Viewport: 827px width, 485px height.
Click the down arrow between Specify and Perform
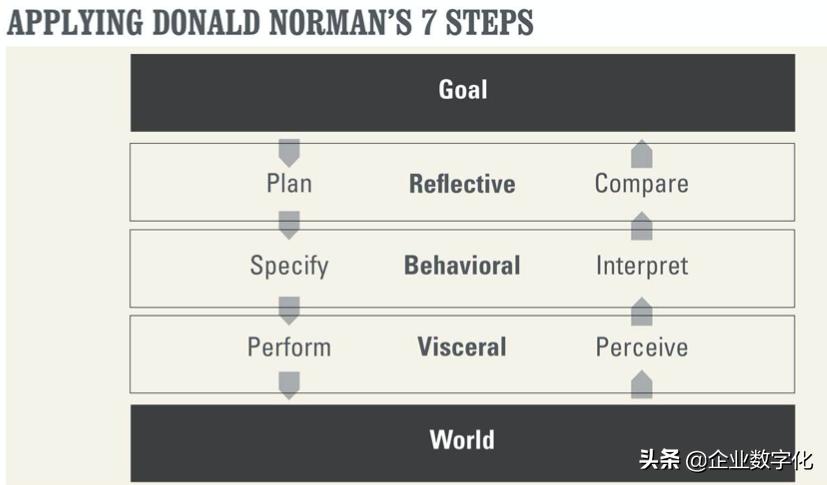pyautogui.click(x=289, y=310)
